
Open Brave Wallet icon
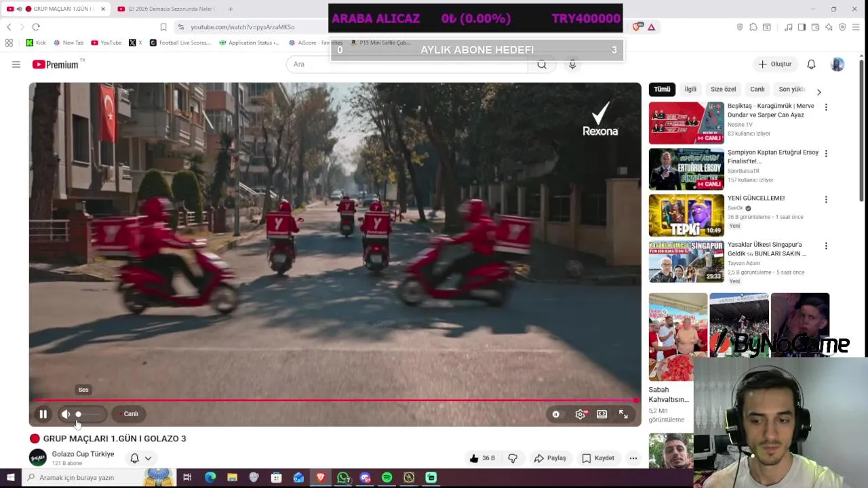[x=815, y=27]
